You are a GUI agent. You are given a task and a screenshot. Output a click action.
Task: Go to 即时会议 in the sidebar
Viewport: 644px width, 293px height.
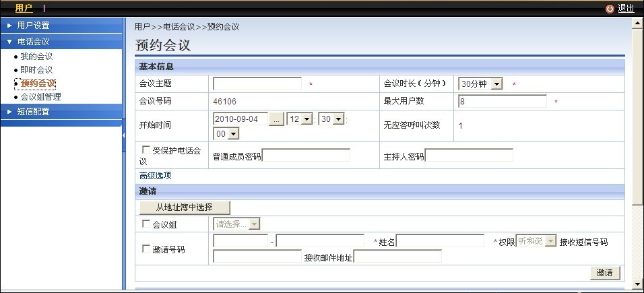36,70
